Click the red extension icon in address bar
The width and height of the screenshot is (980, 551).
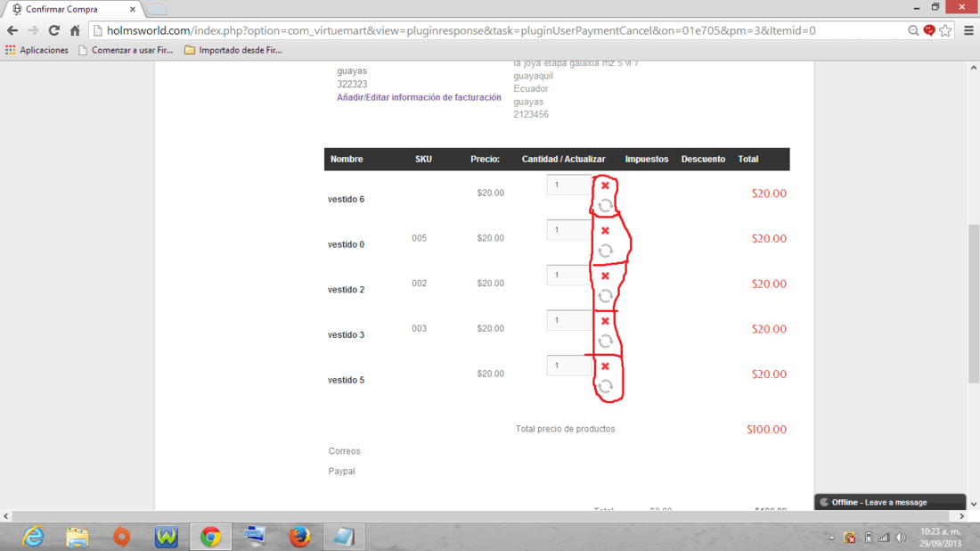(x=929, y=30)
